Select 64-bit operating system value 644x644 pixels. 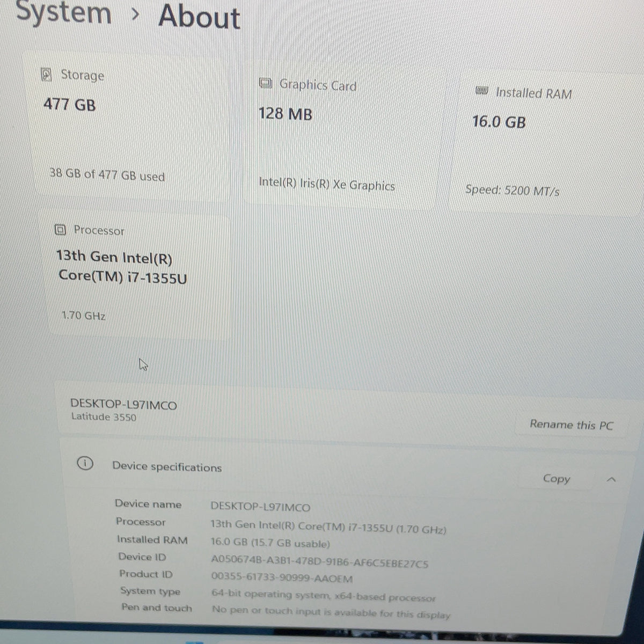[323, 596]
